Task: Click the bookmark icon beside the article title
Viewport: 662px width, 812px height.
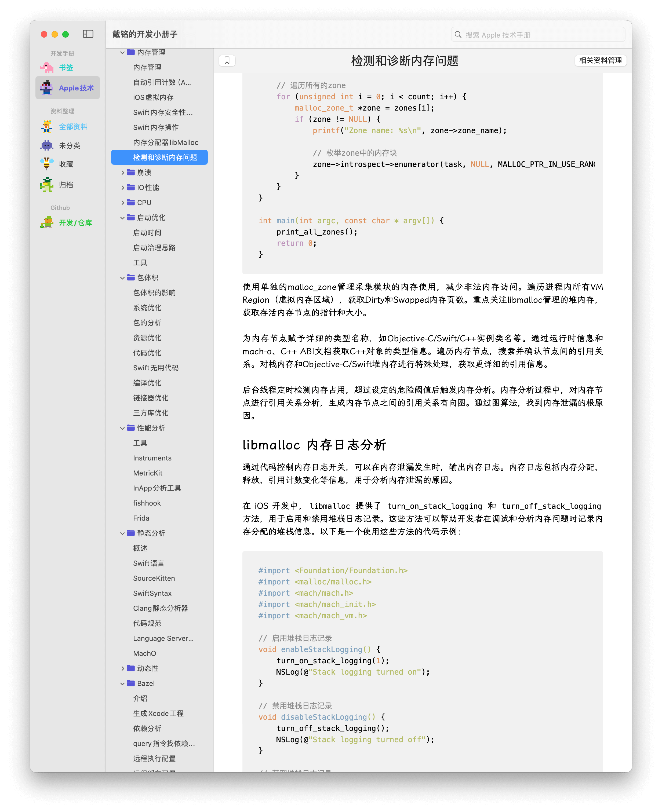Action: [227, 60]
